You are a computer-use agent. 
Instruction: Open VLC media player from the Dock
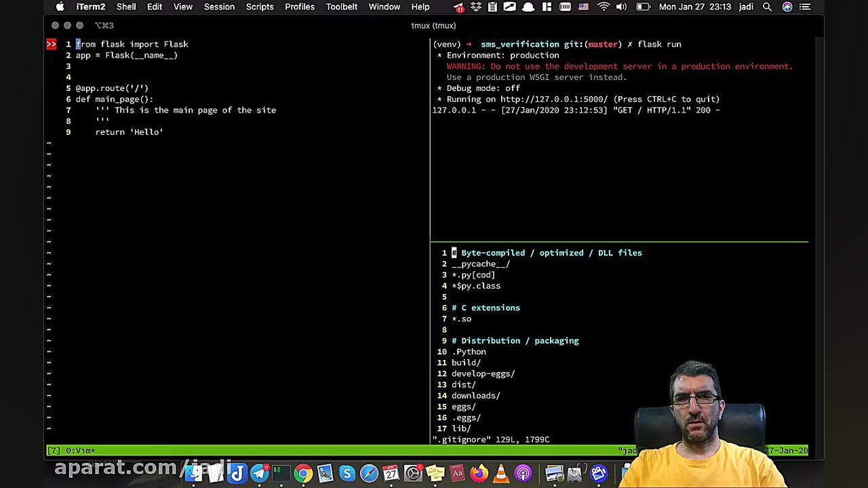click(501, 473)
